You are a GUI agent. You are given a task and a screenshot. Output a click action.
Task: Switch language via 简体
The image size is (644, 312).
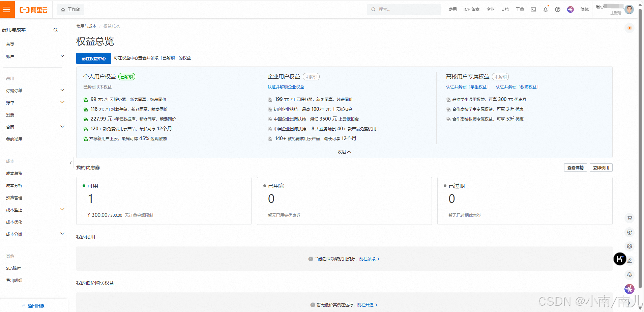tap(585, 9)
